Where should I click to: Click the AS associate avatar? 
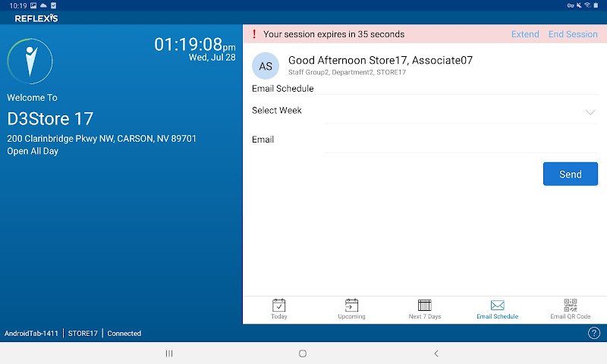[266, 66]
